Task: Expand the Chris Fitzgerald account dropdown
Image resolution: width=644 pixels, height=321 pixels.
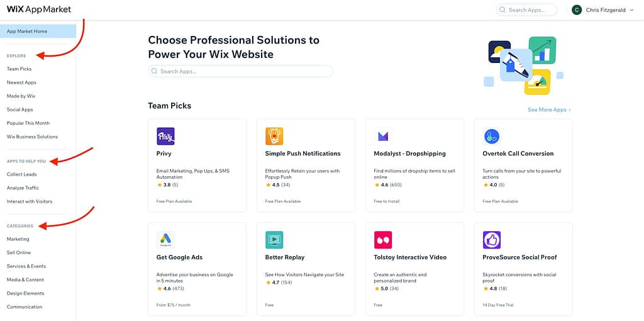Action: pyautogui.click(x=631, y=10)
